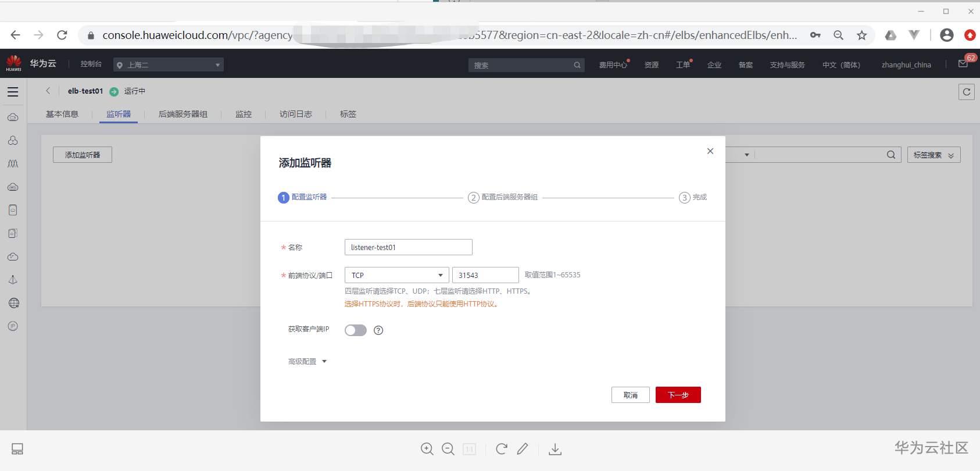Expand the 标签搜索 dropdown
980x471 pixels.
pyautogui.click(x=934, y=155)
